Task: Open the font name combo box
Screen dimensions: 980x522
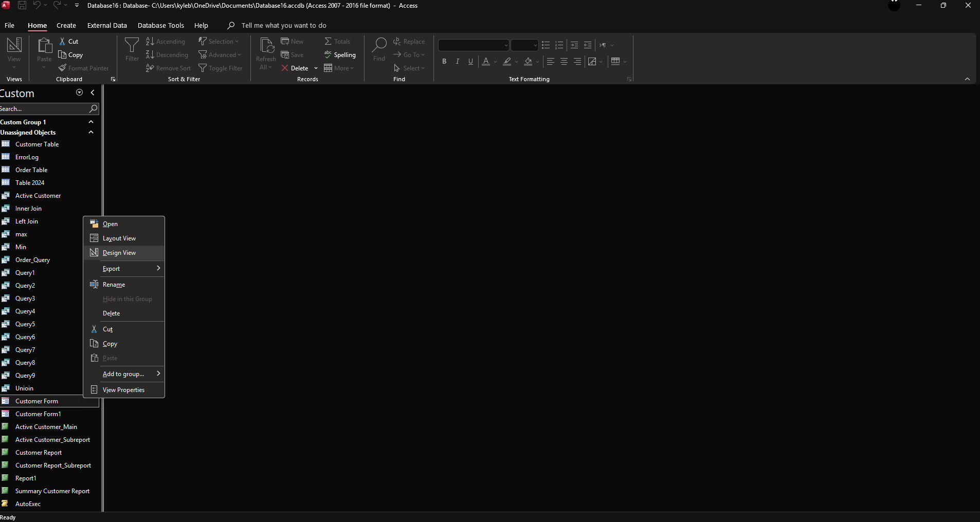Action: coord(506,45)
